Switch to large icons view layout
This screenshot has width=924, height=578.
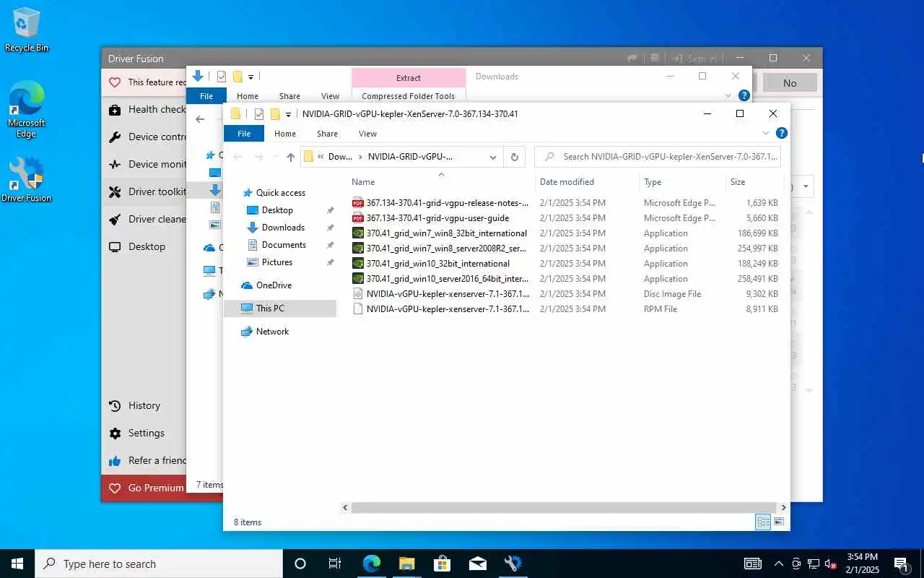coord(779,522)
